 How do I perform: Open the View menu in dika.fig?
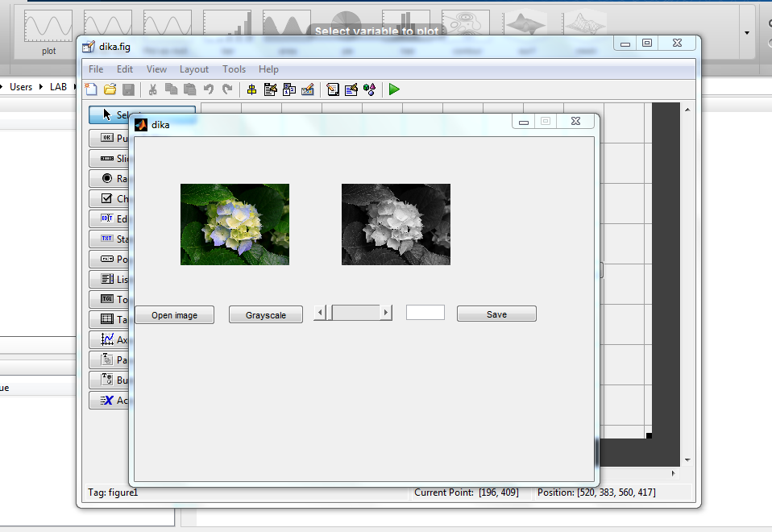(x=156, y=69)
